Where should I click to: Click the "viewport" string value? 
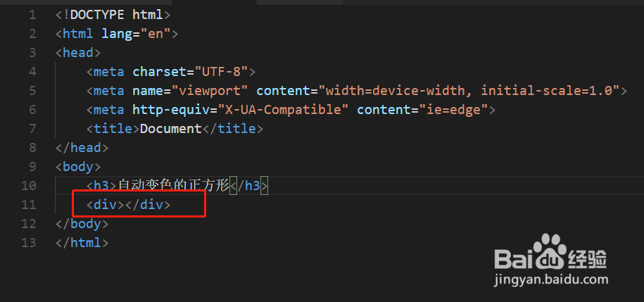210,91
